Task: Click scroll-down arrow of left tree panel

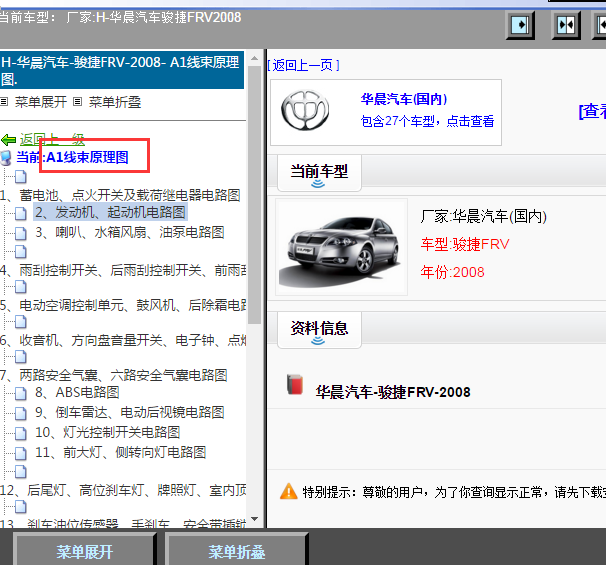Action: point(254,519)
